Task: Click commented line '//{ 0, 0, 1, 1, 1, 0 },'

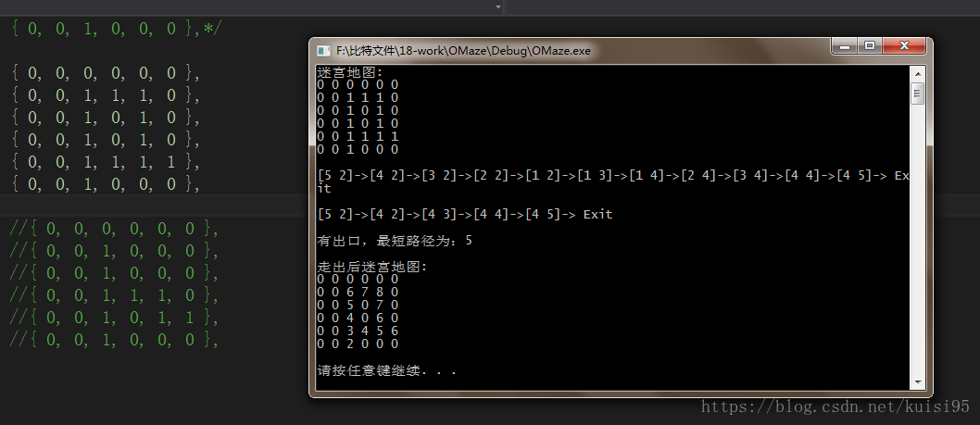Action: (115, 295)
